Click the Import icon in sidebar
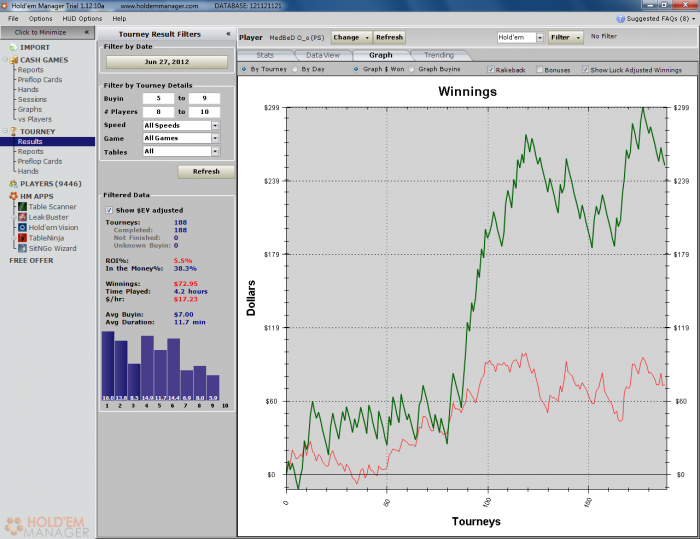 point(13,47)
